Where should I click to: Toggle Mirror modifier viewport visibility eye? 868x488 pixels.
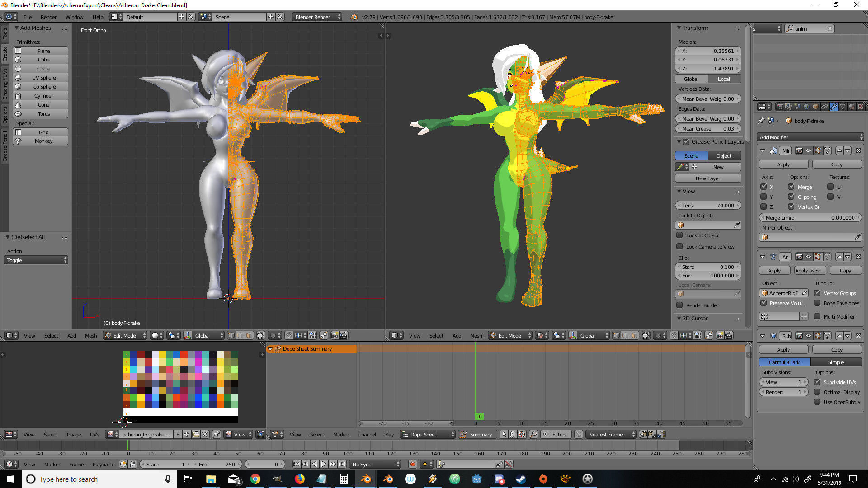coord(808,150)
